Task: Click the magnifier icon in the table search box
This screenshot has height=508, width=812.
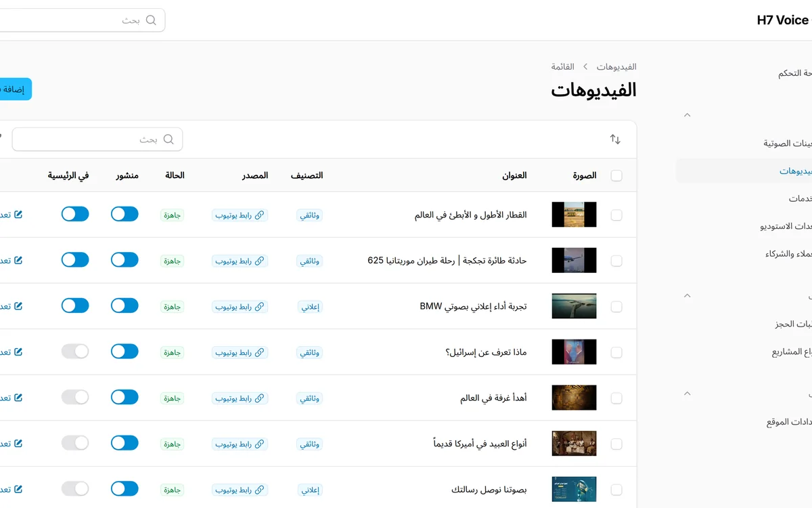Action: 168,140
